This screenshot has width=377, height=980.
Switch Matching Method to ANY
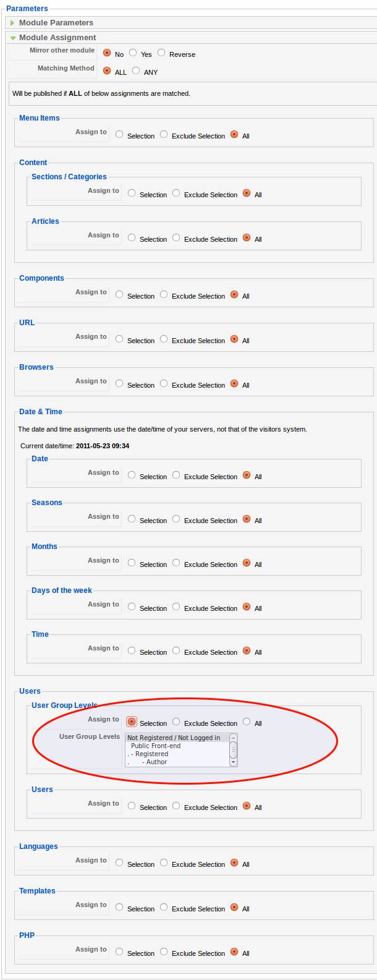(135, 70)
